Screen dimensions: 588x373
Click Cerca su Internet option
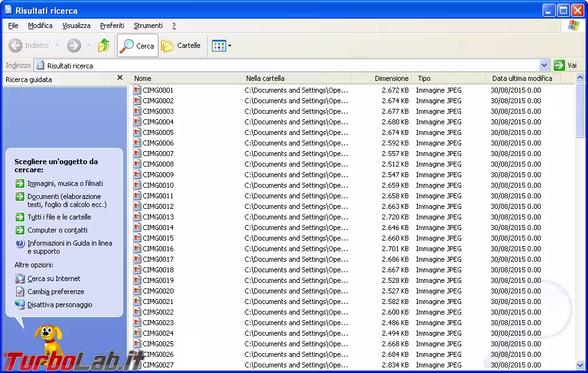point(54,279)
